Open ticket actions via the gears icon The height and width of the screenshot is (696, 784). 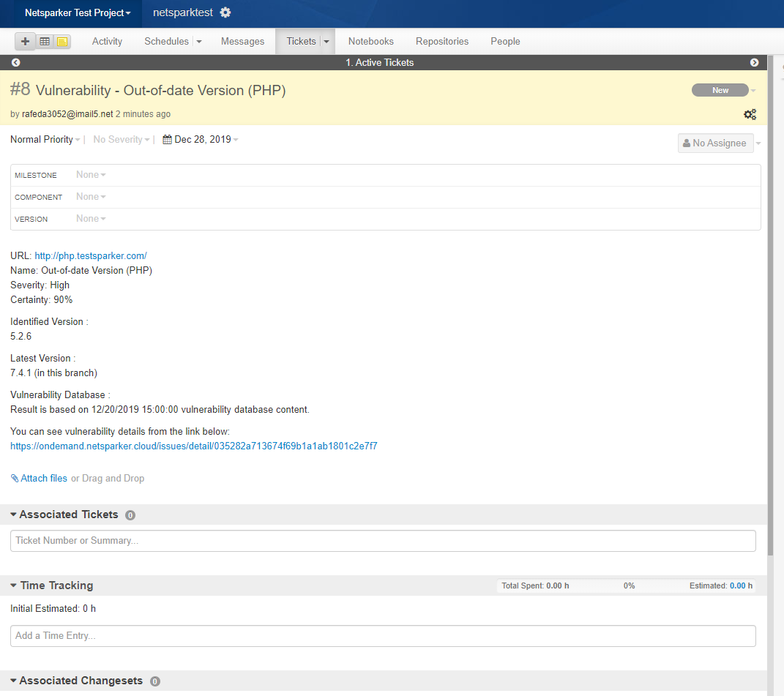coord(750,114)
